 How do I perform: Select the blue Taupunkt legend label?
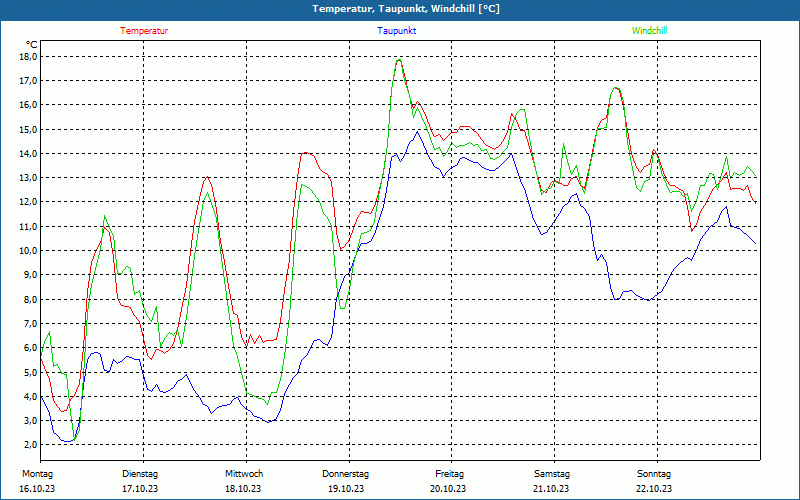tap(397, 31)
